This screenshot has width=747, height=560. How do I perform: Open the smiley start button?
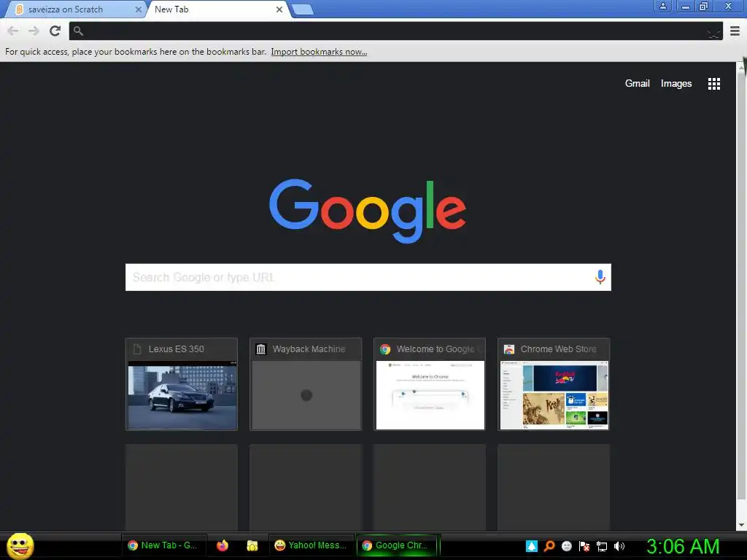tap(20, 545)
